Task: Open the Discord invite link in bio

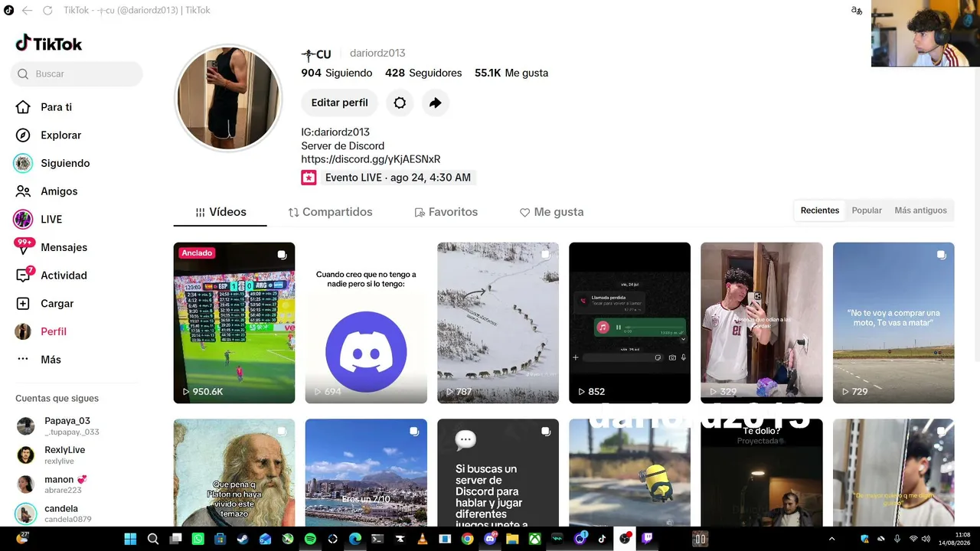Action: click(x=371, y=159)
